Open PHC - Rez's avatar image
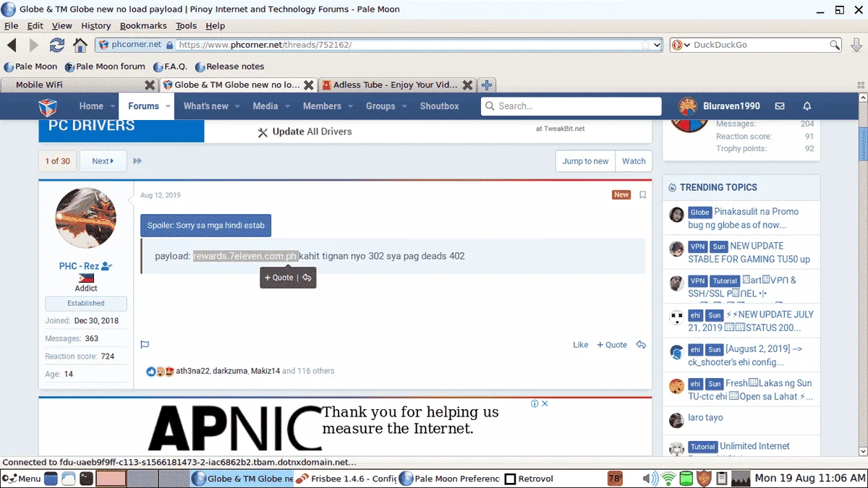Image resolution: width=868 pixels, height=488 pixels. tap(86, 218)
